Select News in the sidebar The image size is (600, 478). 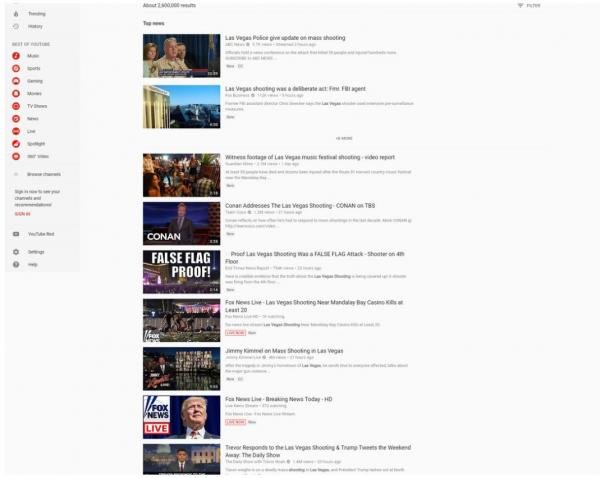click(33, 119)
